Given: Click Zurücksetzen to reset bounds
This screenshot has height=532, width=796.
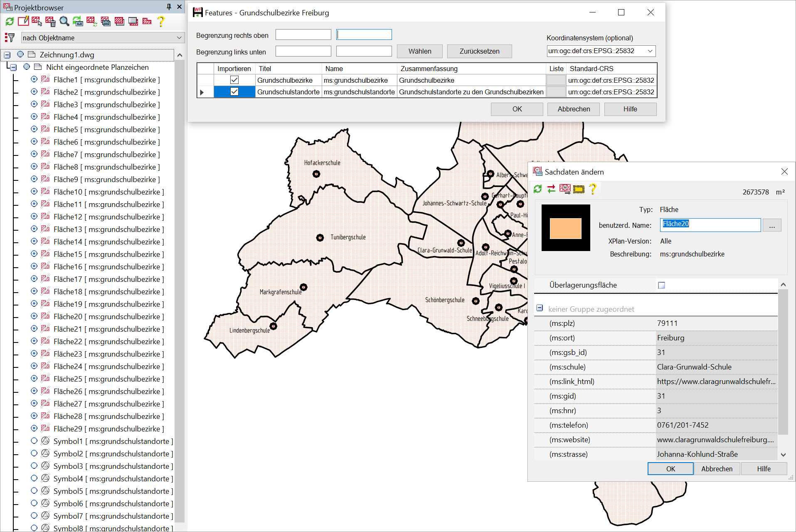Looking at the screenshot, I should [x=479, y=51].
